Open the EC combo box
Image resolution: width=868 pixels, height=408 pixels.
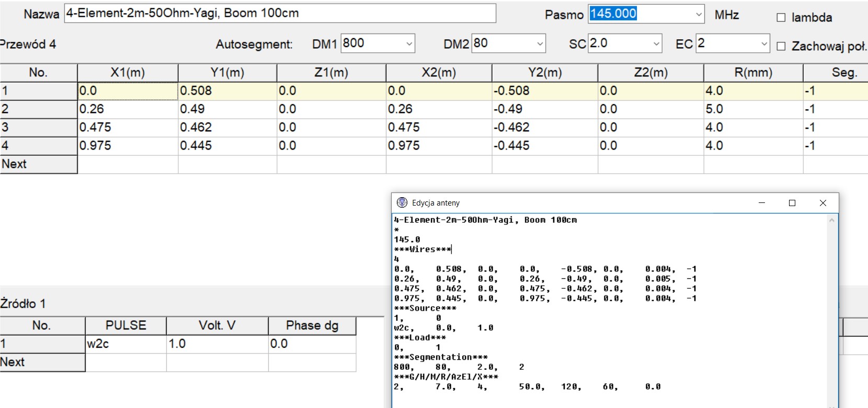click(x=764, y=44)
